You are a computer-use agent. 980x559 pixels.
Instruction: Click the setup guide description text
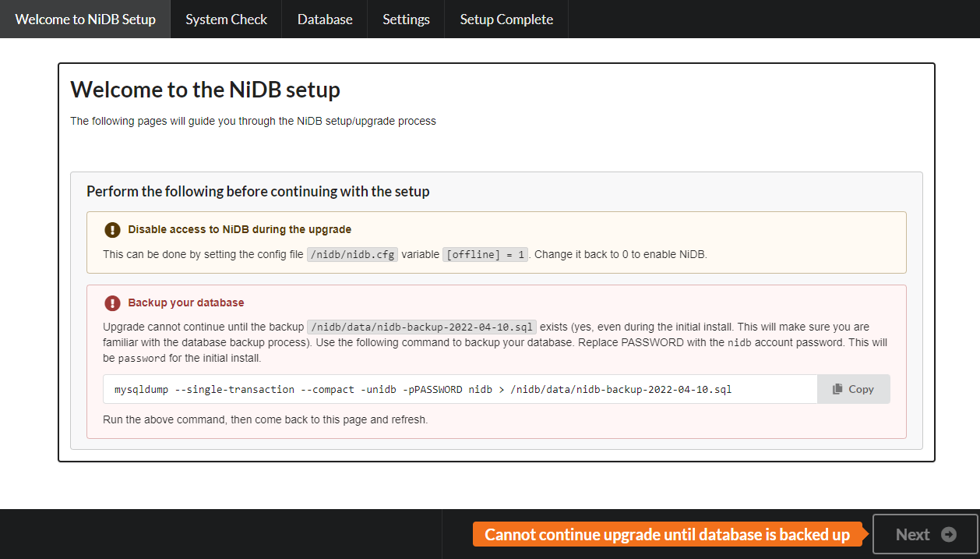pyautogui.click(x=252, y=121)
